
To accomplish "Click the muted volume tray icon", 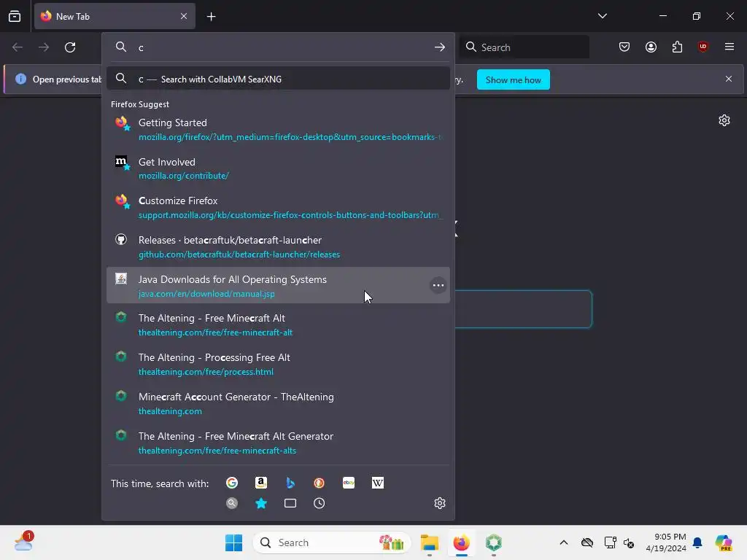I will (x=629, y=542).
